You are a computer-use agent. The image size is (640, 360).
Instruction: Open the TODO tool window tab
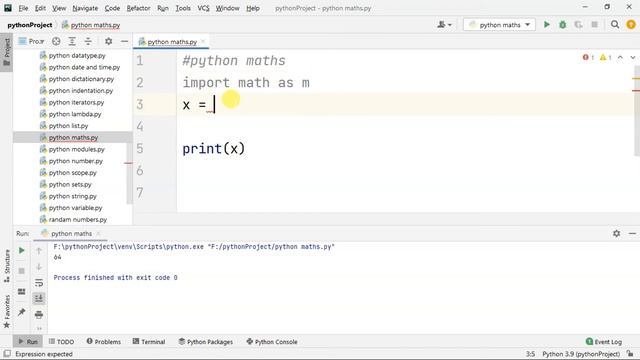click(61, 342)
